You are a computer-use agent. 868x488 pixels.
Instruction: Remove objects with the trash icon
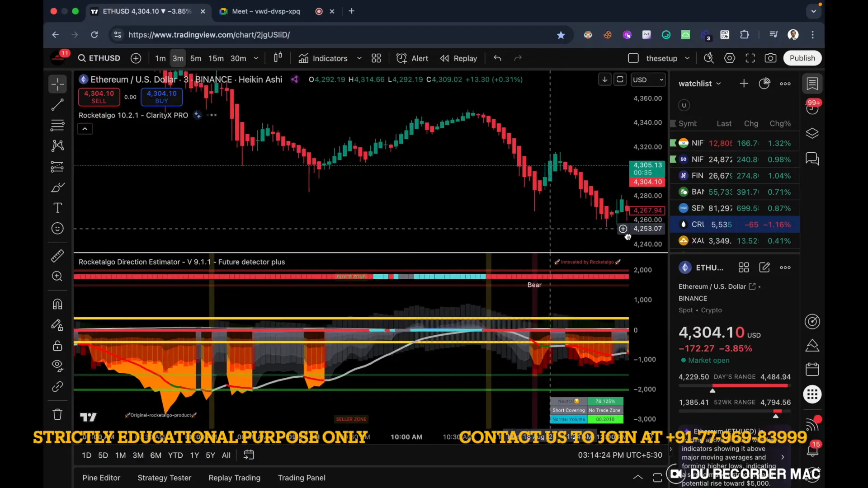coord(57,414)
